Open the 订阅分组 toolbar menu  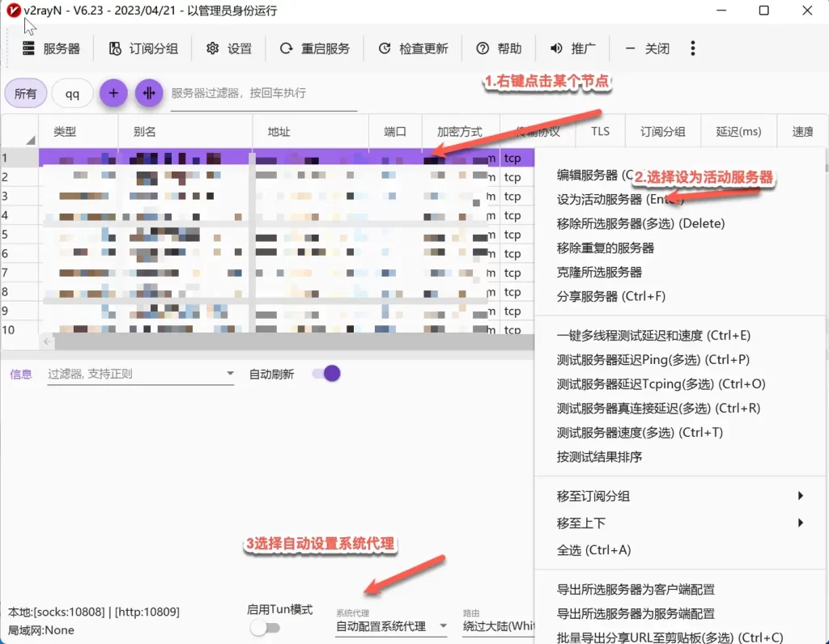(x=143, y=49)
